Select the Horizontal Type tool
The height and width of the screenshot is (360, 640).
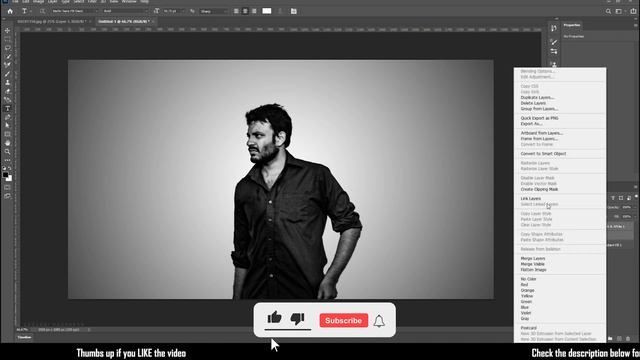(x=7, y=109)
